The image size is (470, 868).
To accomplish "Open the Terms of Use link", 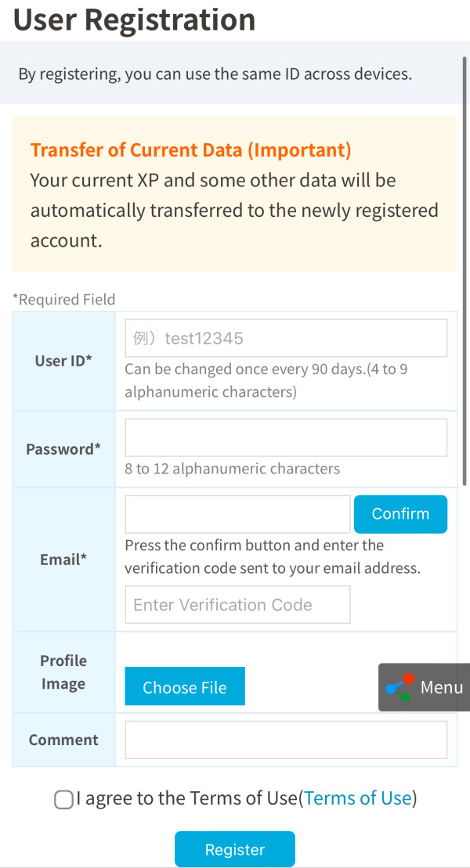I will point(358,798).
